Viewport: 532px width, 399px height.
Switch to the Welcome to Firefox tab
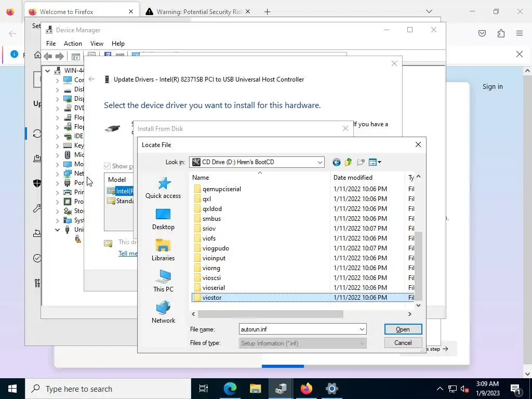click(x=82, y=12)
